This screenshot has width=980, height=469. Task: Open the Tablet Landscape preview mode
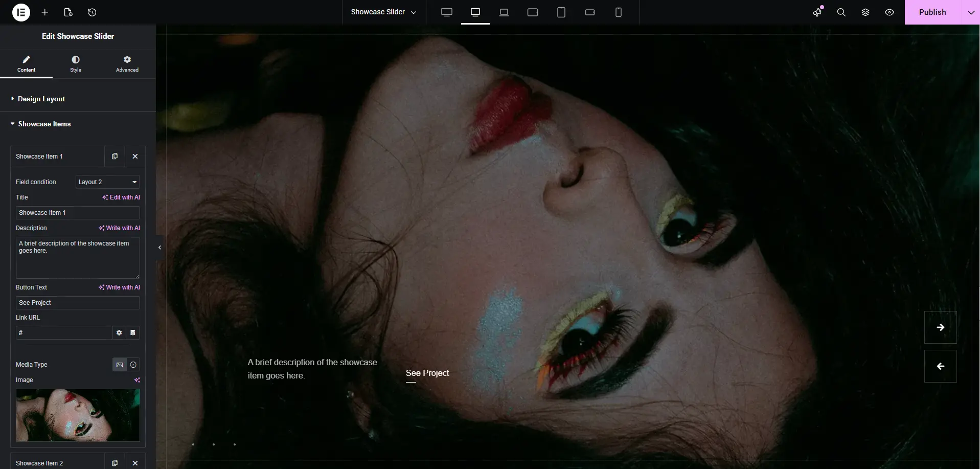tap(533, 12)
